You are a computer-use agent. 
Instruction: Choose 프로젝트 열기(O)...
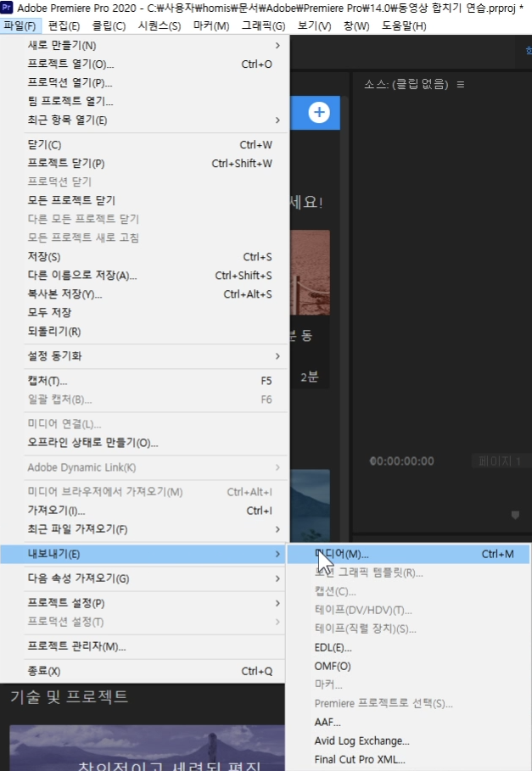[143, 64]
